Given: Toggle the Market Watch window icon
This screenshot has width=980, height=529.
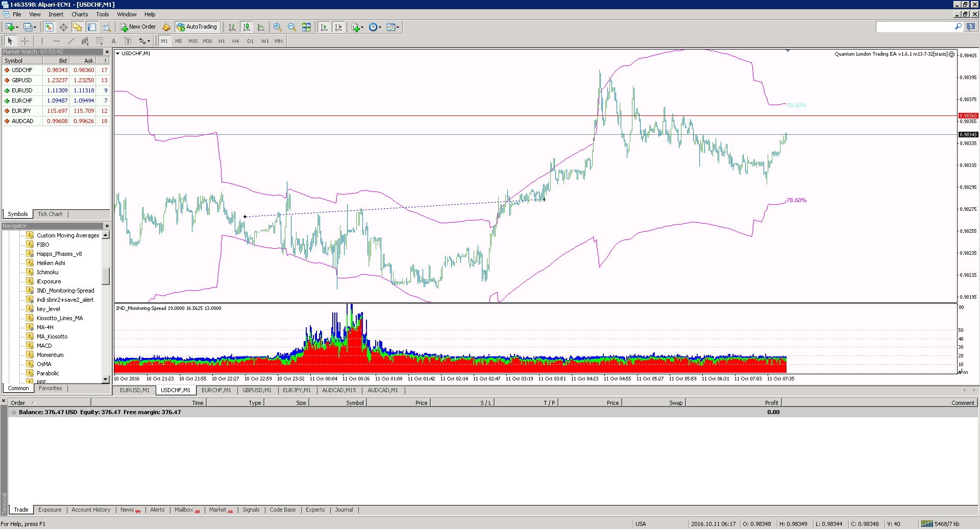Looking at the screenshot, I should 49,27.
